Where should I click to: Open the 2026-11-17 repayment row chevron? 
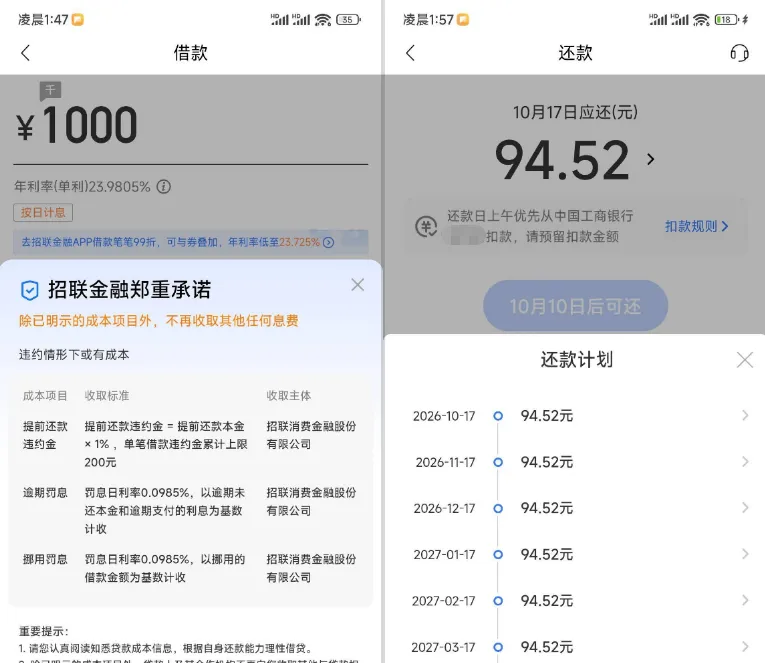(x=745, y=462)
